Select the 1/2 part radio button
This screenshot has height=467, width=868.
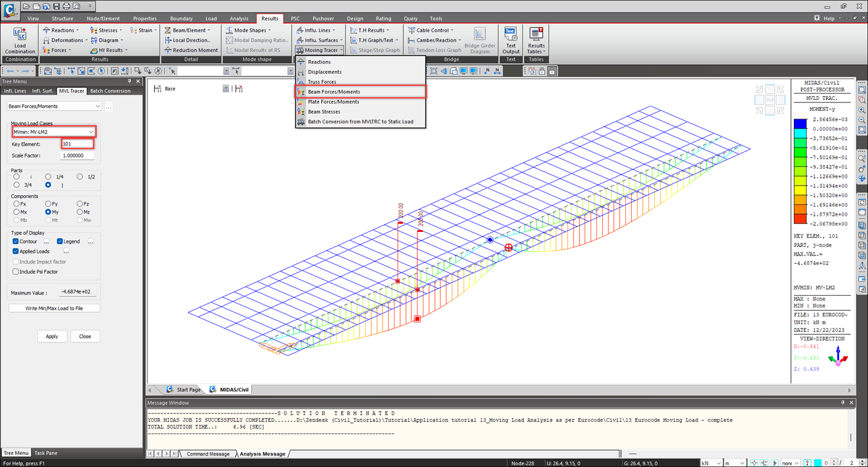coord(80,177)
